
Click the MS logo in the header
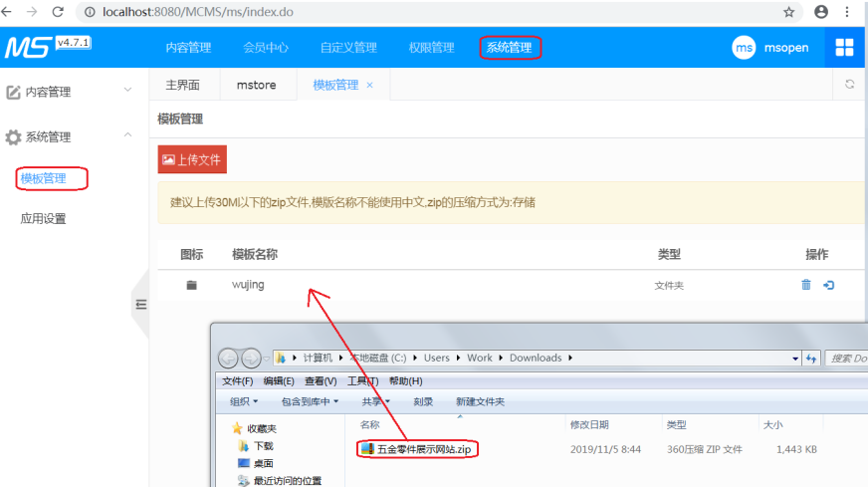point(29,48)
